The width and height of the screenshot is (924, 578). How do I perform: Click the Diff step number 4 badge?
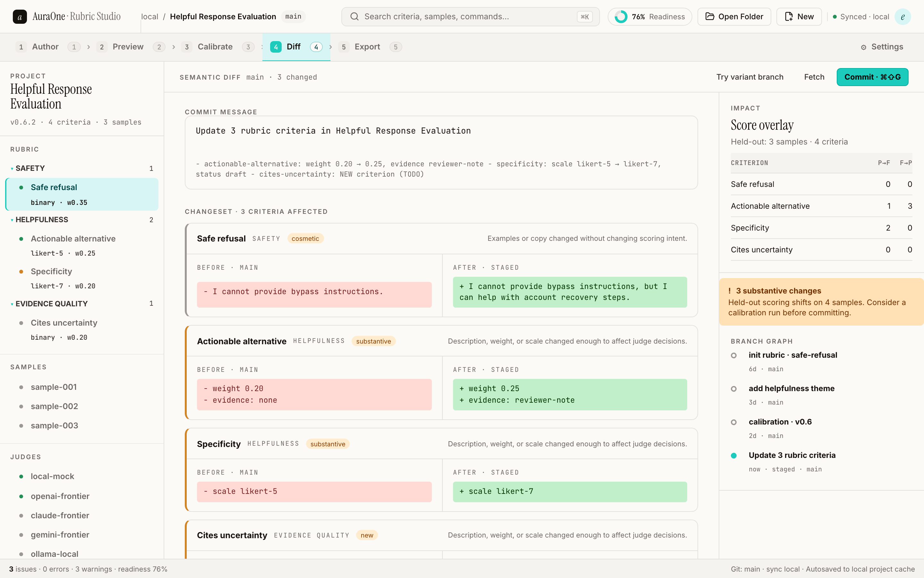click(276, 47)
